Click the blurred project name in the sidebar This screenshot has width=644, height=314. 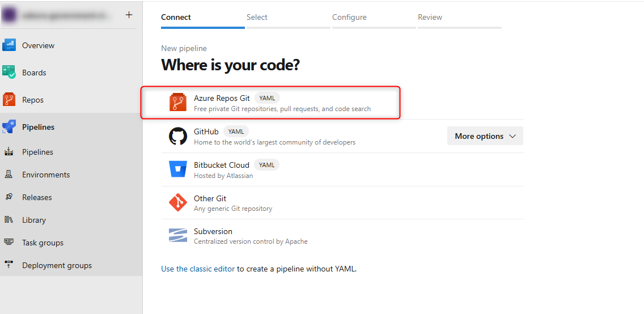coord(67,15)
